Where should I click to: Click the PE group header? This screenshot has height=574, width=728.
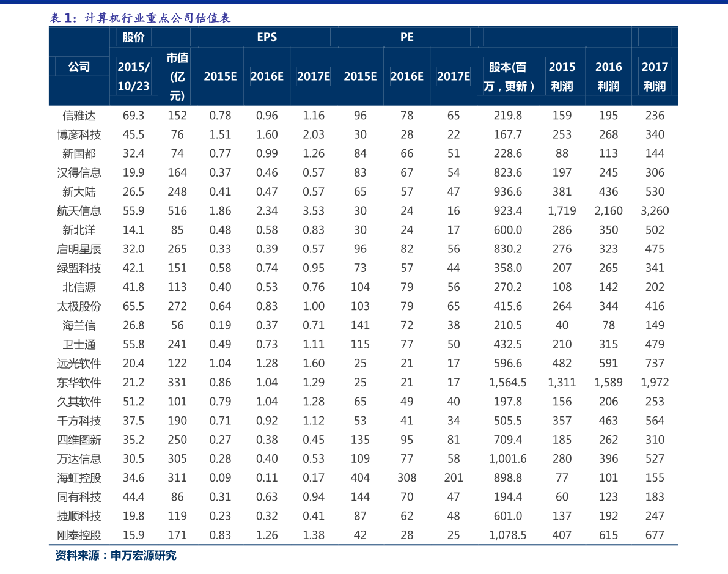tap(406, 37)
